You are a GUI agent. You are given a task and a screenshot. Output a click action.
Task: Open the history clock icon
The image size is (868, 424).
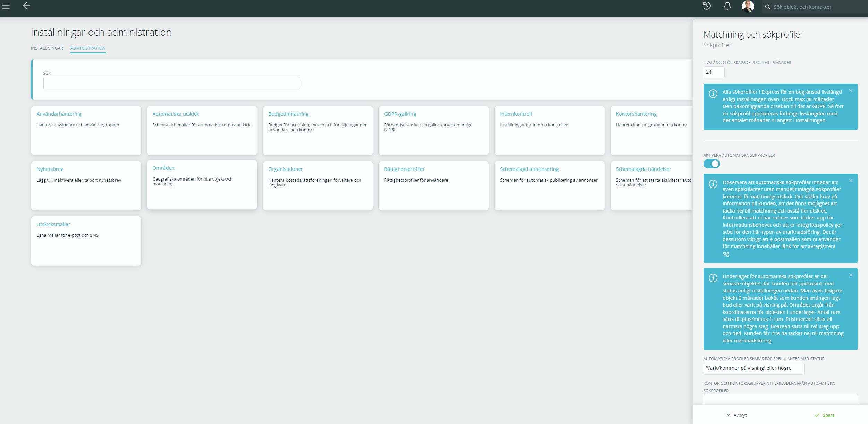[707, 6]
